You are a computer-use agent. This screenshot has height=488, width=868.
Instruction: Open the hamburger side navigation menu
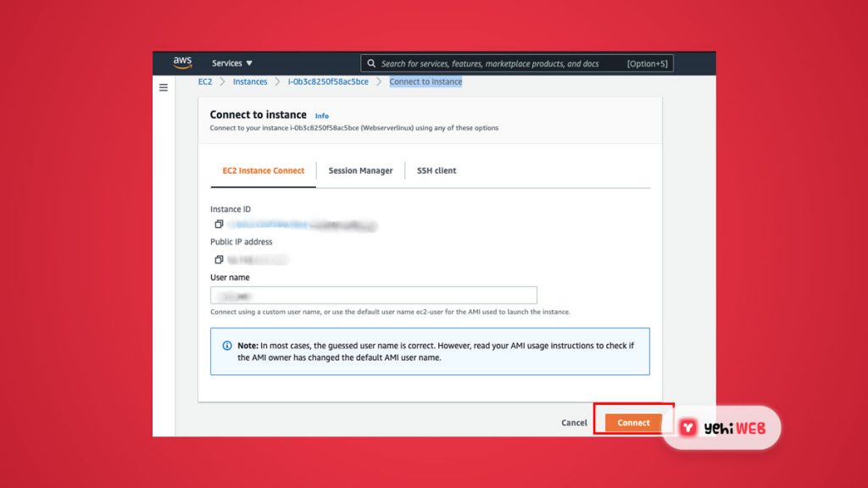coord(164,87)
